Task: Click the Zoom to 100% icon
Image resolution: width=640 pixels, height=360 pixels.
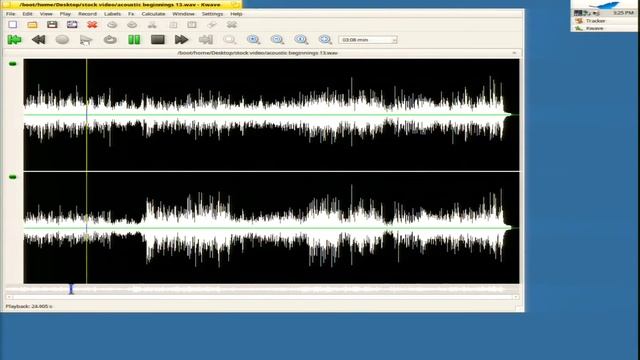Action: [x=301, y=40]
